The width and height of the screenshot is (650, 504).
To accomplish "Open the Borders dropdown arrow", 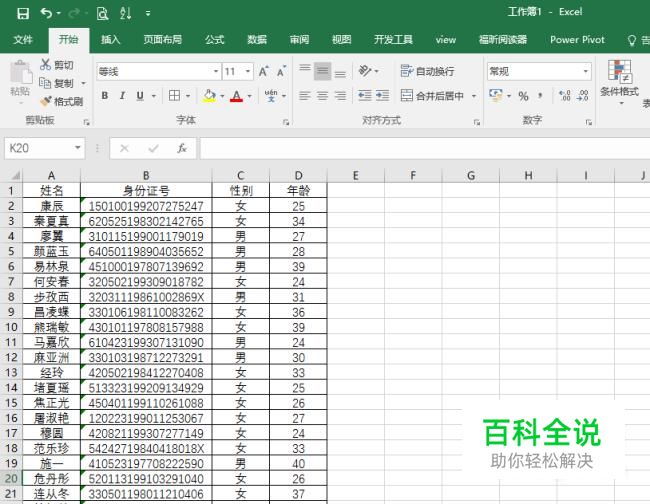I will pos(188,96).
